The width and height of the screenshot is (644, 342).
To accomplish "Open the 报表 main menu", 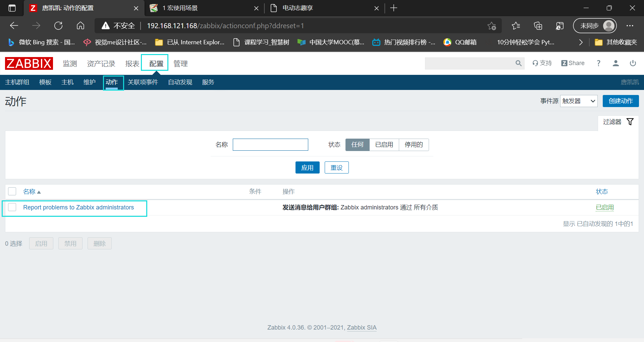I will pos(132,63).
